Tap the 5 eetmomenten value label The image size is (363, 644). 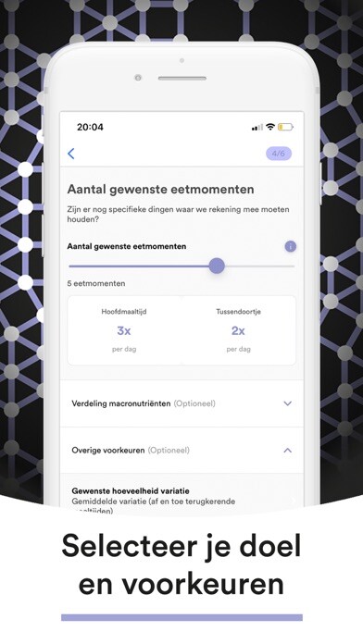(96, 283)
